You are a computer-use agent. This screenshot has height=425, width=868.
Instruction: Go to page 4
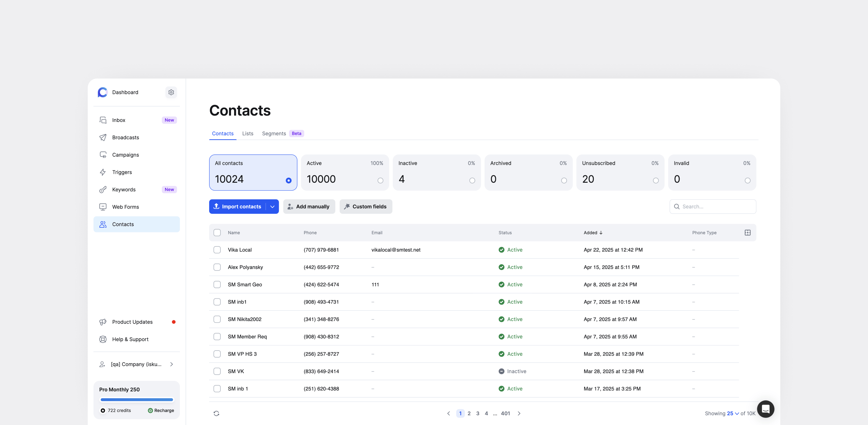pos(486,413)
